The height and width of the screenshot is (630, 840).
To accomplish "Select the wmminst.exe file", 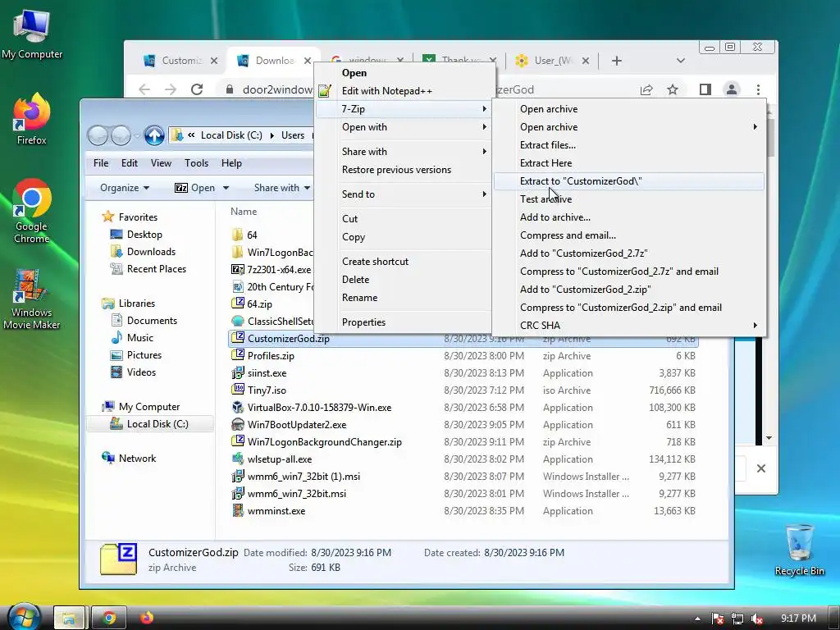I will 276,510.
